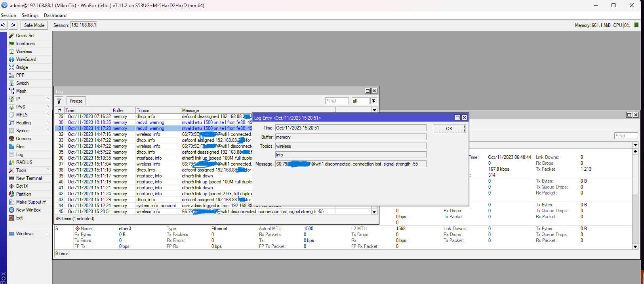Click the Log Entry Buffer field
The width and height of the screenshot is (644, 284).
351,137
